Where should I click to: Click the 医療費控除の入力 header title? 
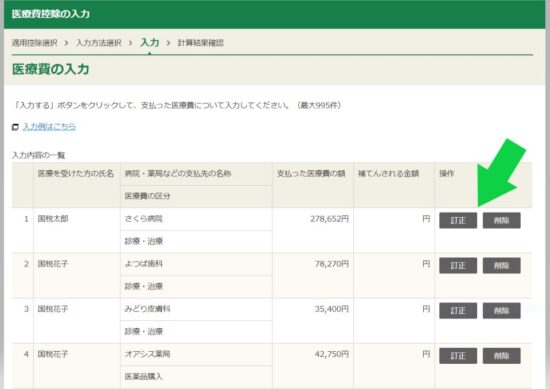click(51, 14)
